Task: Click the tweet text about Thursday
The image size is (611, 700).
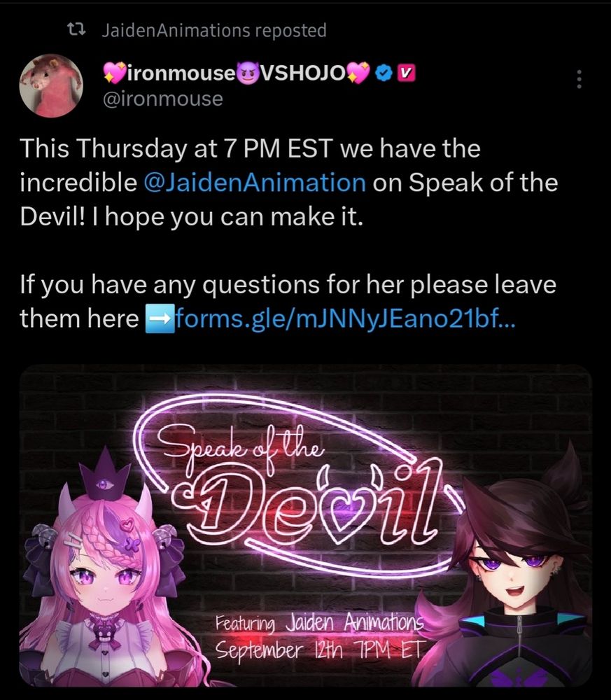Action: click(289, 183)
